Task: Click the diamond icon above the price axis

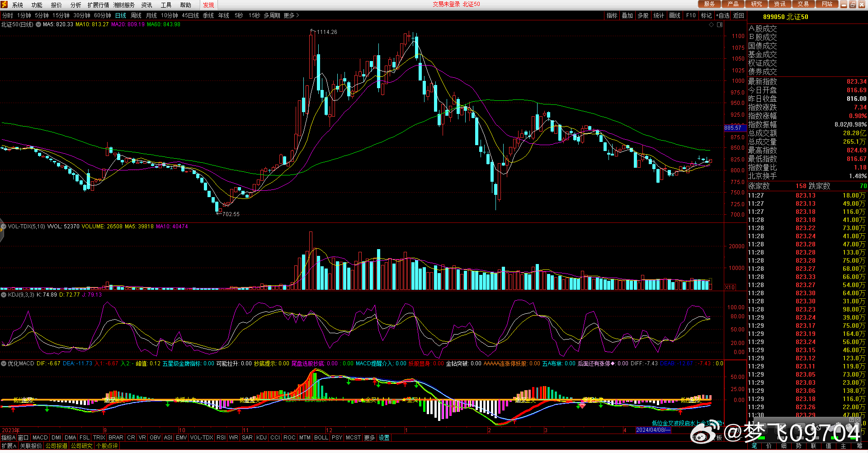Action: [711, 25]
